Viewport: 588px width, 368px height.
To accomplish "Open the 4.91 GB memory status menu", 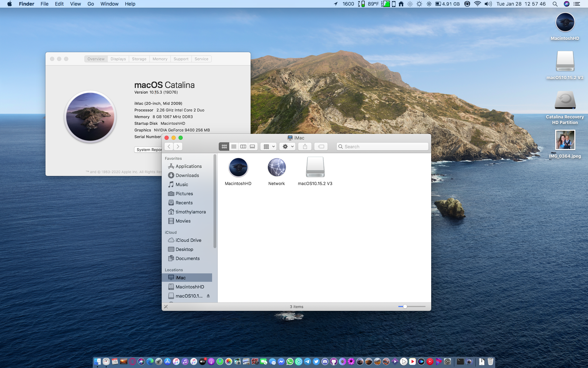I will (x=448, y=4).
